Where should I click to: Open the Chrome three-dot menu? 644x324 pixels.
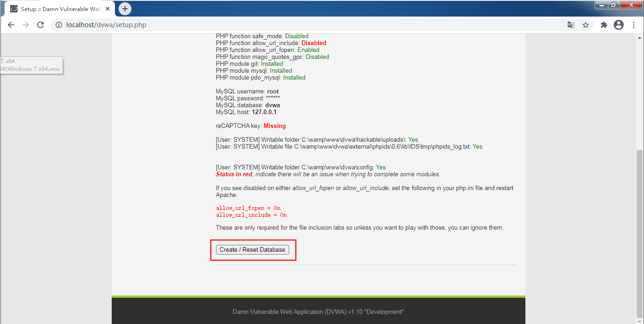pos(634,25)
